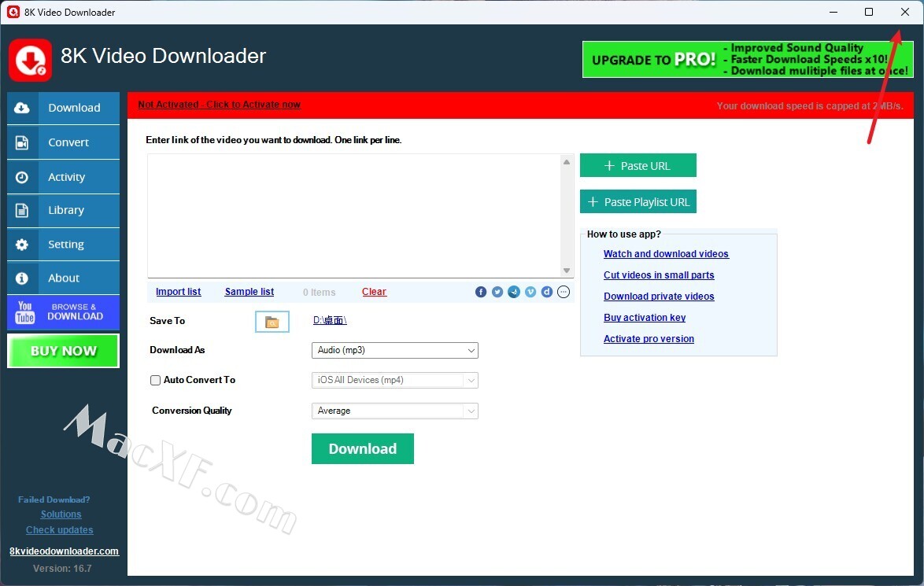This screenshot has height=586, width=924.
Task: Open the Buy activation key link
Action: click(645, 318)
